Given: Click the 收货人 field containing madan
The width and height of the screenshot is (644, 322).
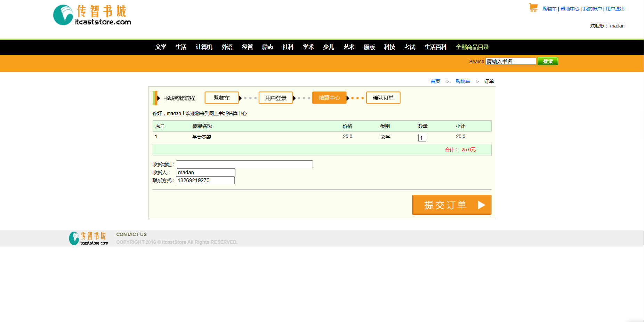Looking at the screenshot, I should coord(206,172).
